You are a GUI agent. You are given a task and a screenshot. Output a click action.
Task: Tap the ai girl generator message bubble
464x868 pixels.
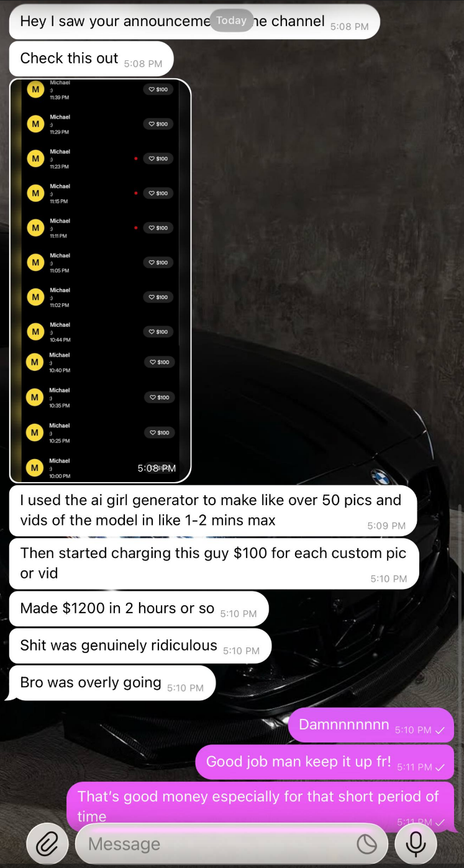213,510
